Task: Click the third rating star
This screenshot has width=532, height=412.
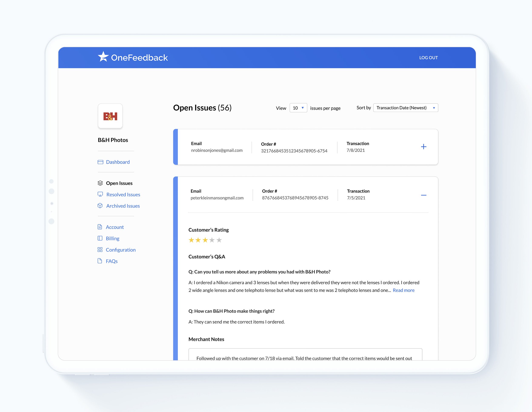Action: pos(205,240)
